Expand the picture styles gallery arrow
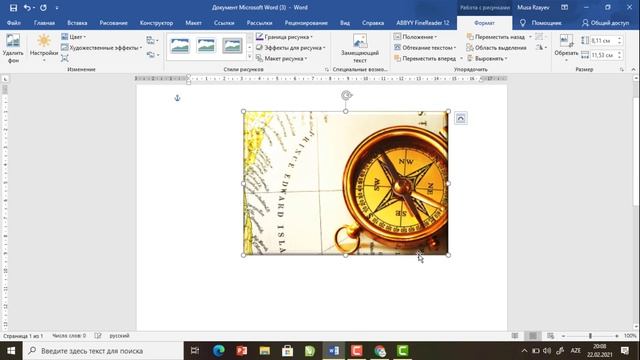Screen dimensions: 640x360 (249, 57)
